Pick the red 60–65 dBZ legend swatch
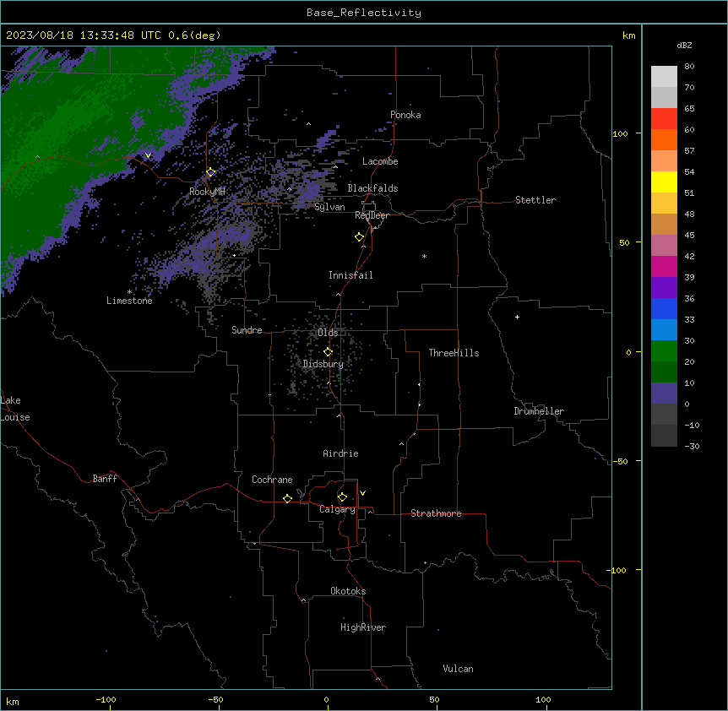 [x=664, y=118]
